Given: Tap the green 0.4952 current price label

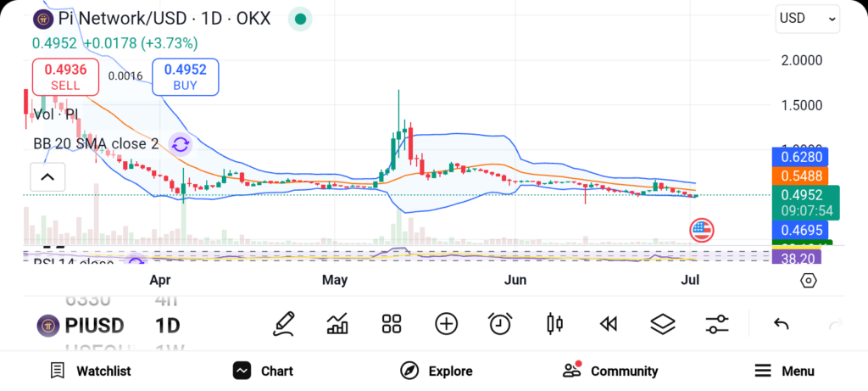Looking at the screenshot, I should (805, 203).
